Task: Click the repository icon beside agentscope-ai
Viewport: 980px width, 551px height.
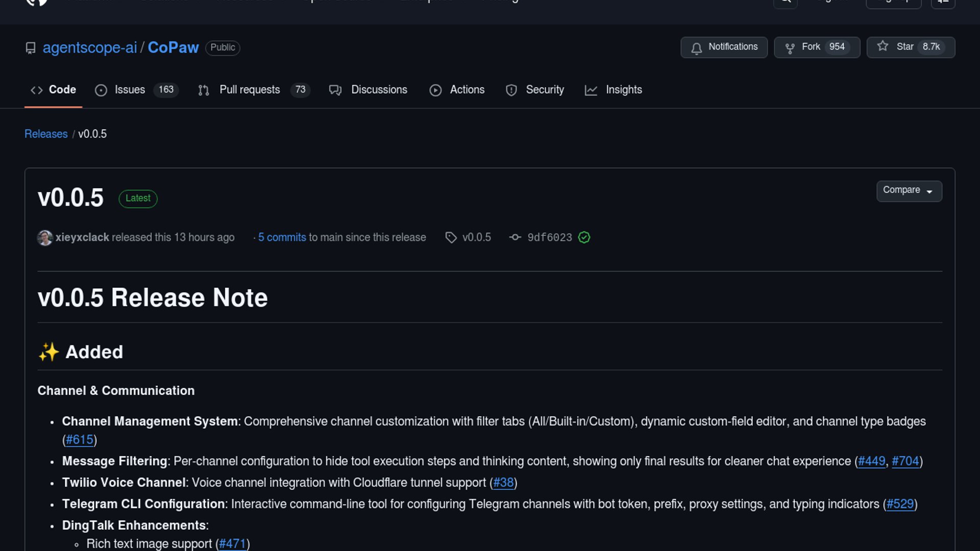Action: click(31, 48)
